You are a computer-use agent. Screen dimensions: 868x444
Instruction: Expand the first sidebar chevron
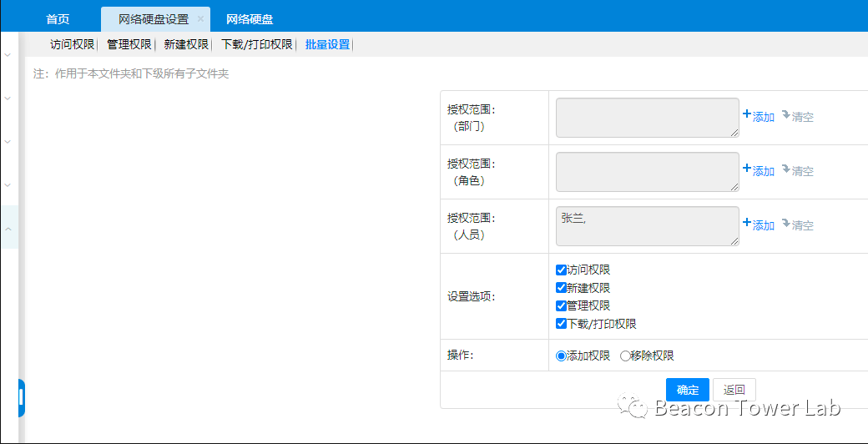point(8,55)
